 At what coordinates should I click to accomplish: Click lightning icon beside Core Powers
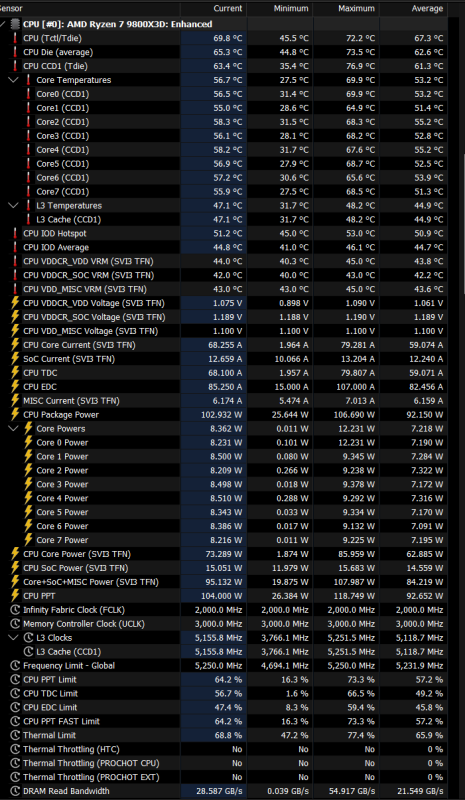[x=29, y=429]
